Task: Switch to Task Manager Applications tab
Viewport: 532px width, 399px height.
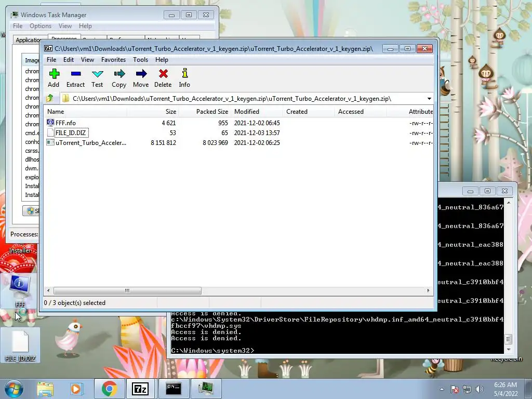Action: [x=27, y=40]
